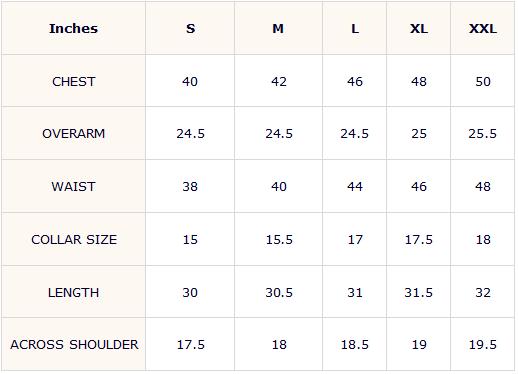Select the L size column header

(355, 28)
